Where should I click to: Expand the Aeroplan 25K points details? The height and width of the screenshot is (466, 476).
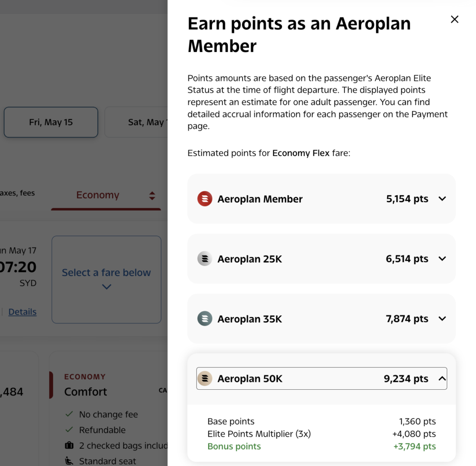pos(442,259)
